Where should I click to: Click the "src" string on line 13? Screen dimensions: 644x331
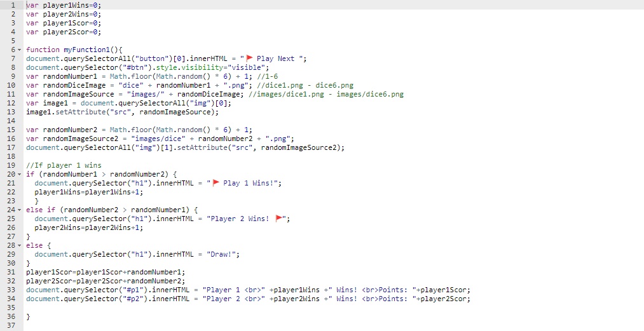[120, 112]
